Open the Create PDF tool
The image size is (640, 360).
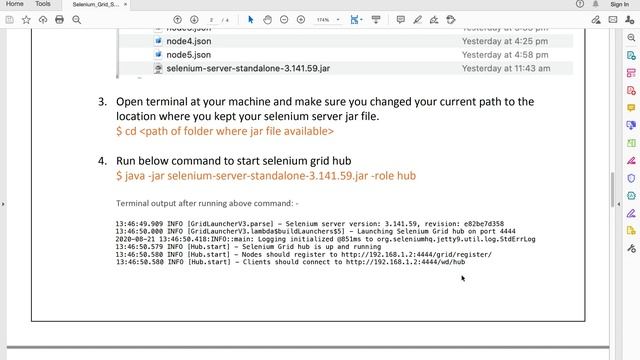[x=631, y=90]
